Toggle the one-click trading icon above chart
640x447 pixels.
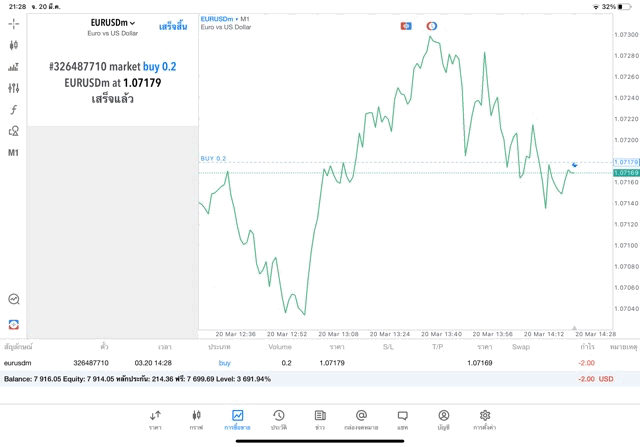(x=406, y=26)
